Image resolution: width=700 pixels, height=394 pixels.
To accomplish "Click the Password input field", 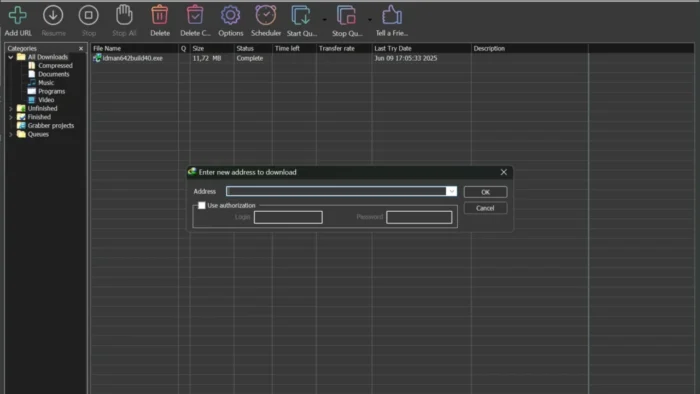I will point(419,217).
